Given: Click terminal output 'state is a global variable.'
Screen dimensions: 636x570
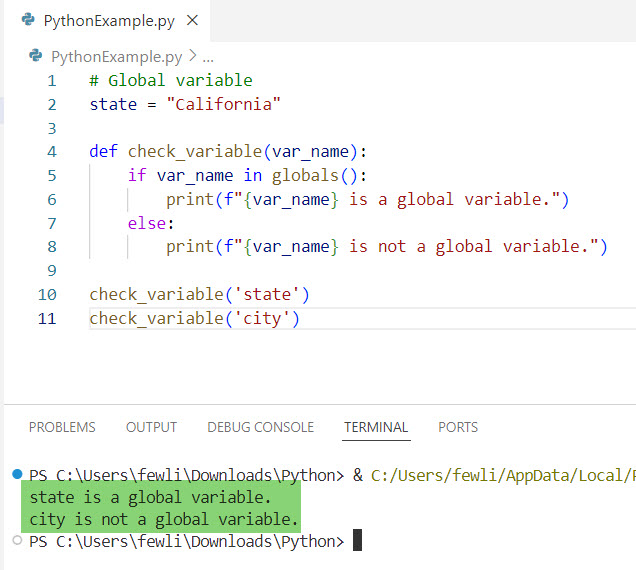Looking at the screenshot, I should point(150,497).
